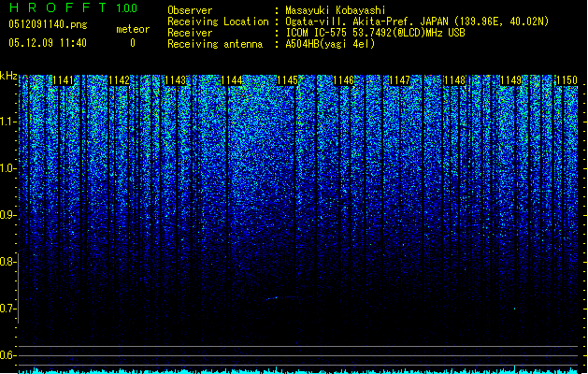
Task: Click the meteor count value 0
Action: coord(133,43)
